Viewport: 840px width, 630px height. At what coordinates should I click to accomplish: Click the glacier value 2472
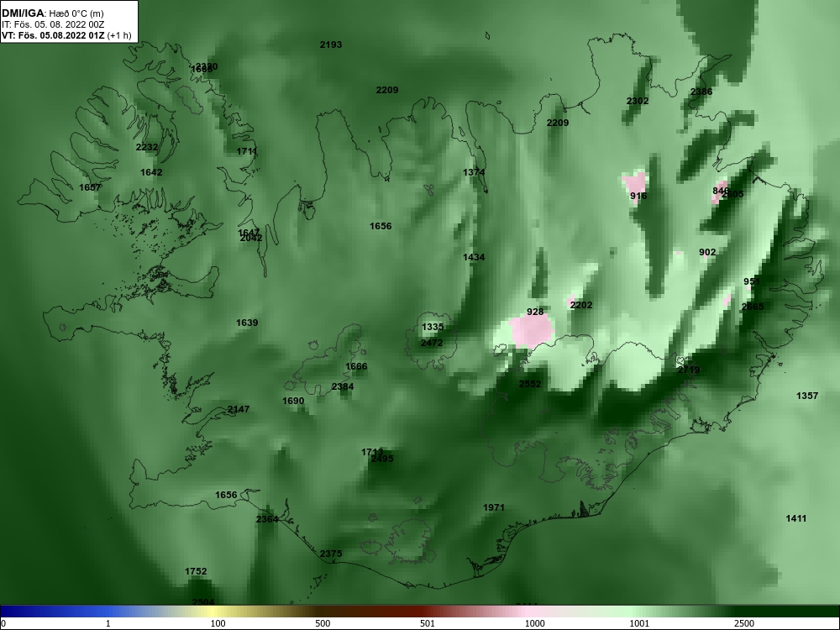pyautogui.click(x=432, y=343)
